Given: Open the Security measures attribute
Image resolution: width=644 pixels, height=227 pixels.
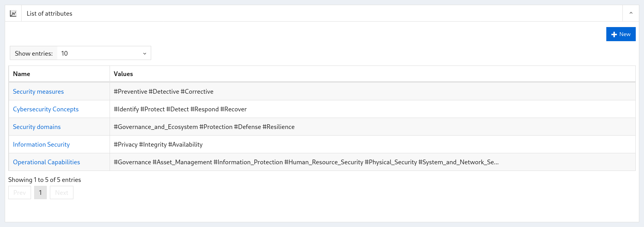Looking at the screenshot, I should pyautogui.click(x=38, y=91).
